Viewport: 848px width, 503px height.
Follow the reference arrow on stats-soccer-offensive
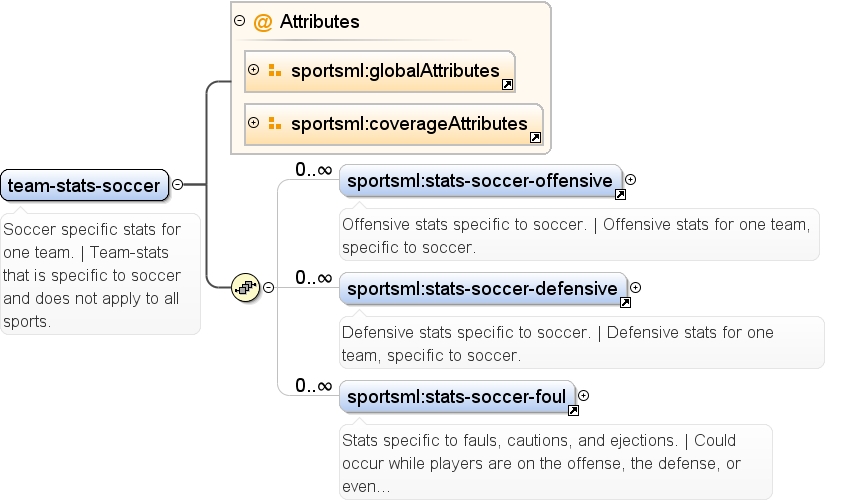pyautogui.click(x=620, y=194)
